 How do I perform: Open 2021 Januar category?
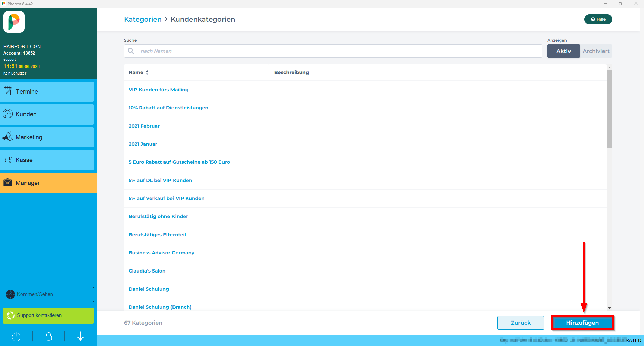[143, 144]
